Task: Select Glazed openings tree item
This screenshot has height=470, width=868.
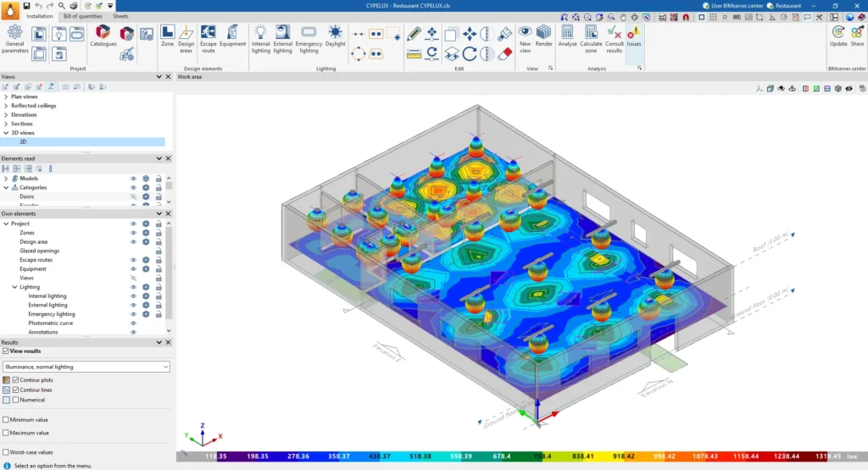Action: pos(39,251)
